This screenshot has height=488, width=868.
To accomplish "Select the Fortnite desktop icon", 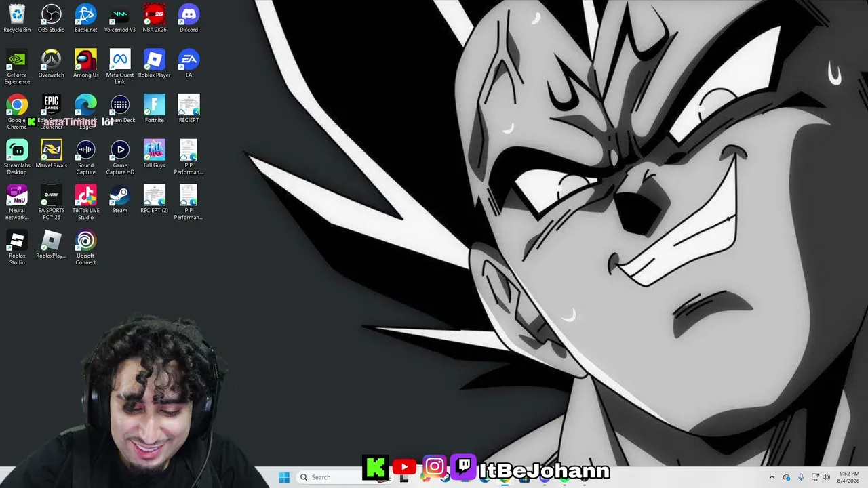I will (x=155, y=109).
